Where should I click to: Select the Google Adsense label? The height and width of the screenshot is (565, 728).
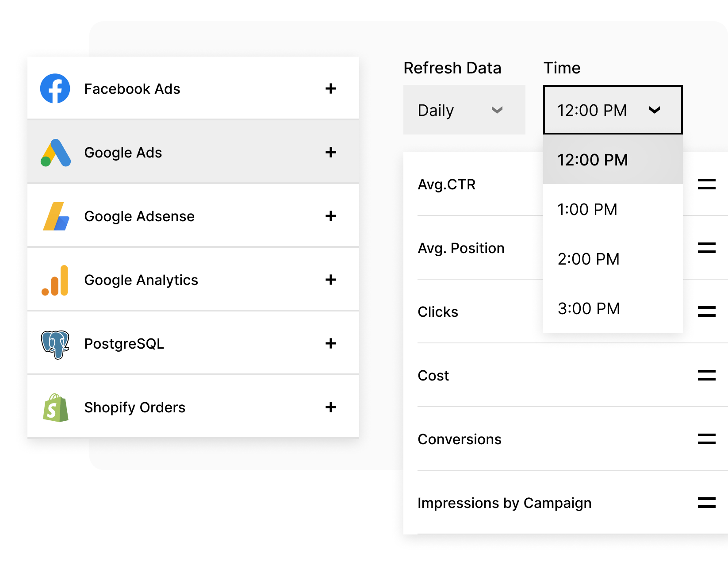[139, 216]
